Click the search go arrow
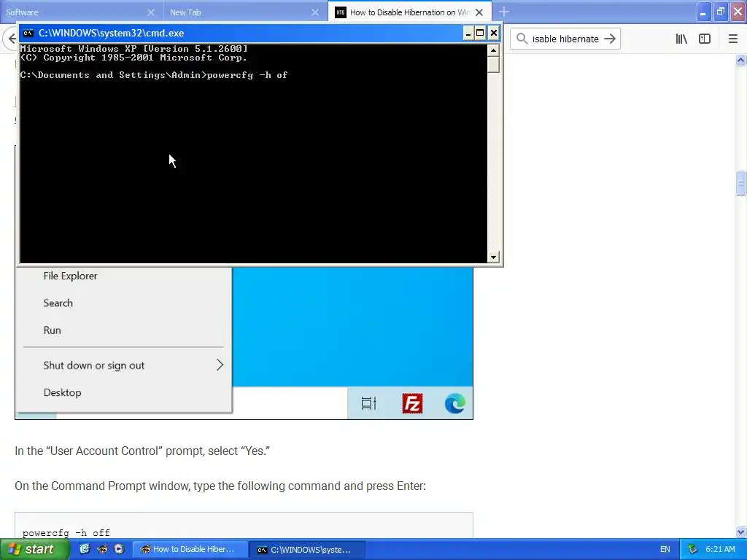This screenshot has width=747, height=560. click(610, 39)
